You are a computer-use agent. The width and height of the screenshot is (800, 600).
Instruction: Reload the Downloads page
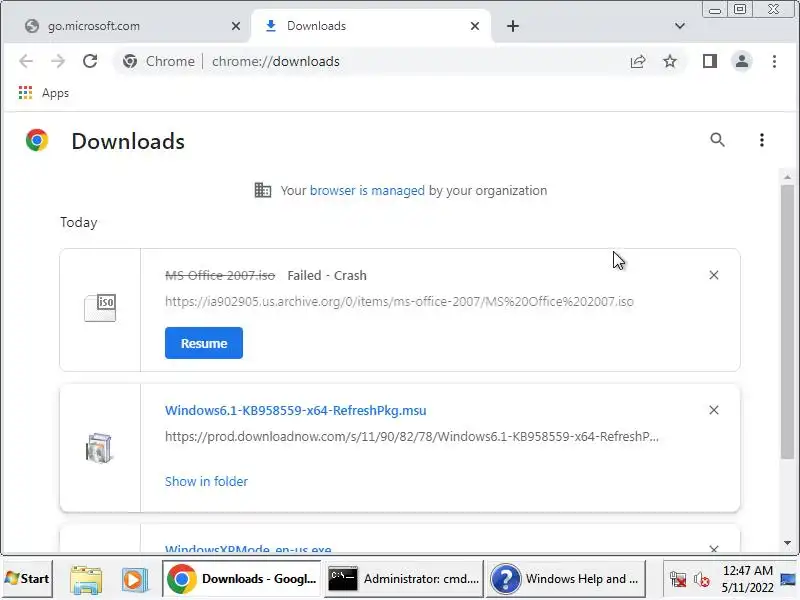tap(90, 61)
